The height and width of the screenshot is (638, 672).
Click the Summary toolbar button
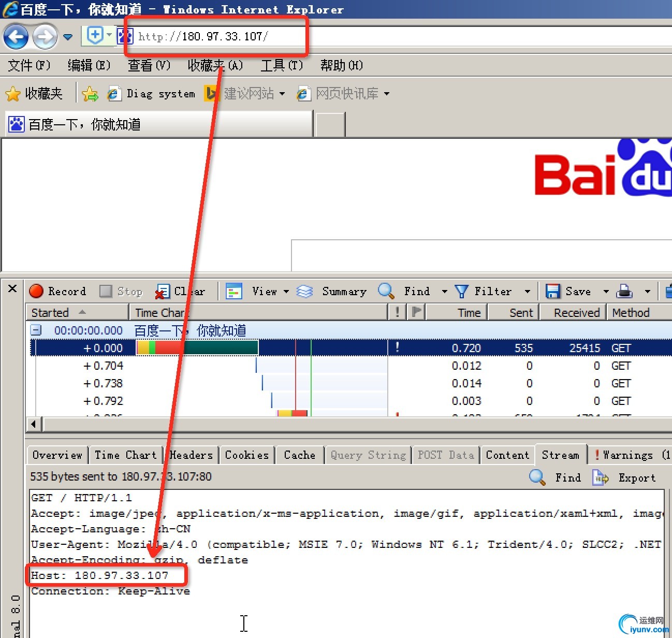click(331, 291)
